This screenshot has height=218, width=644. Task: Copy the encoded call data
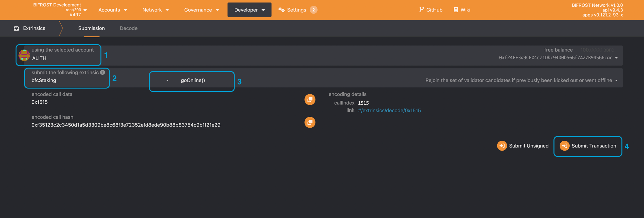(x=310, y=100)
